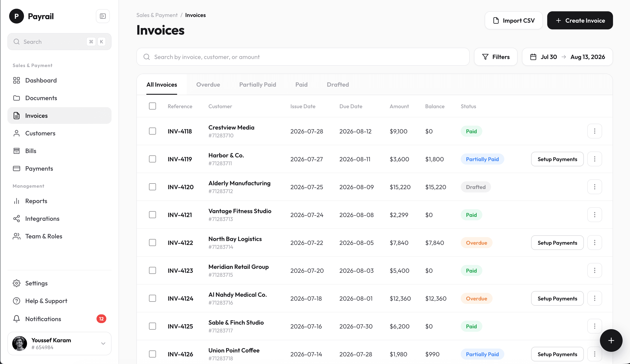Screen dimensions: 630x364
Task: Open row menu for INV-4126
Action: click(594, 354)
